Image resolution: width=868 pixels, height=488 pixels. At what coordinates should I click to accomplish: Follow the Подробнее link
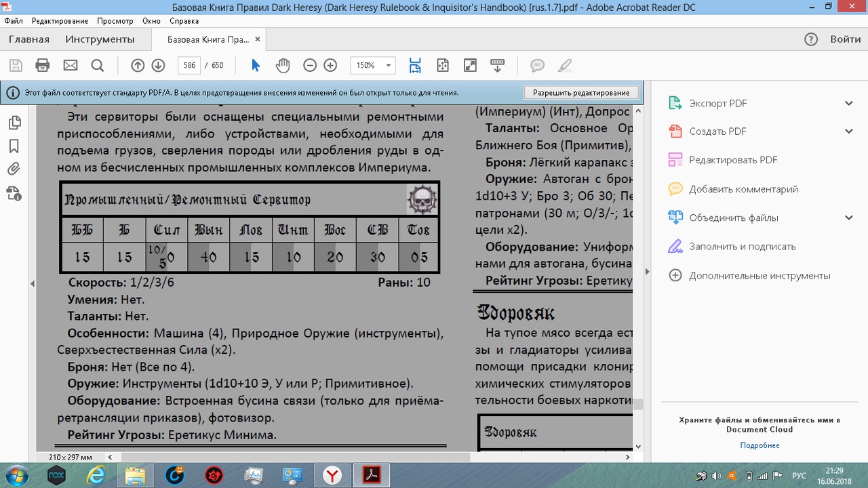[759, 445]
